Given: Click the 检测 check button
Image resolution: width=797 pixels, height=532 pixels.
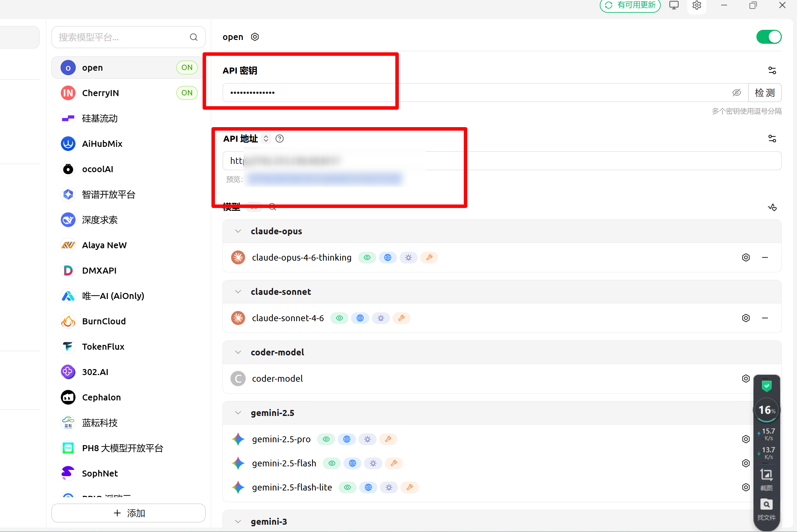Looking at the screenshot, I should [764, 93].
